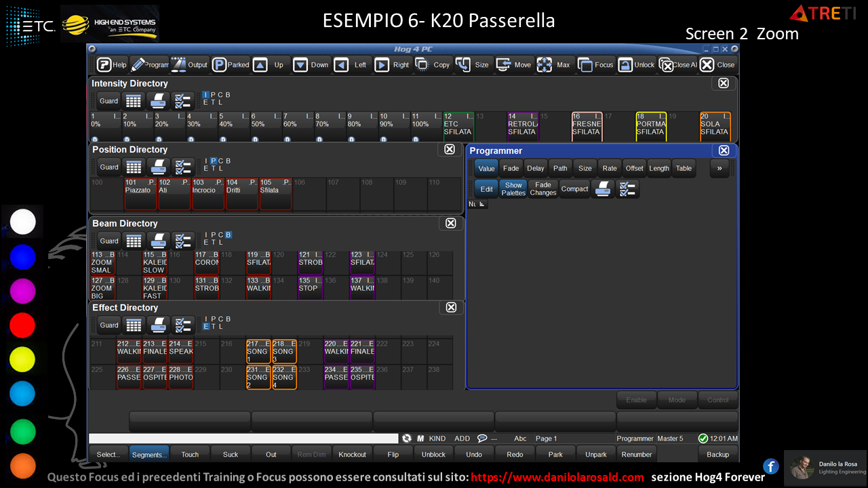Toggle Guard in Intensity Directory
This screenshot has height=488, width=868.
108,101
